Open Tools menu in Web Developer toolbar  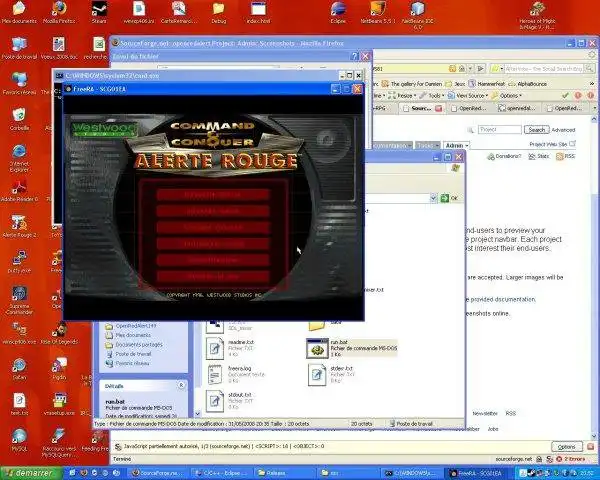coord(431,95)
